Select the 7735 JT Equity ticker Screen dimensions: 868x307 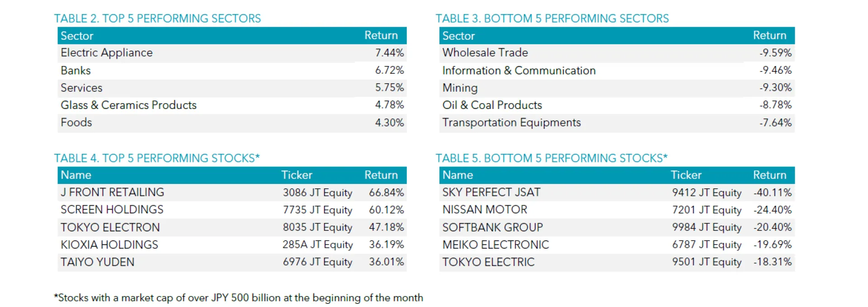317,210
